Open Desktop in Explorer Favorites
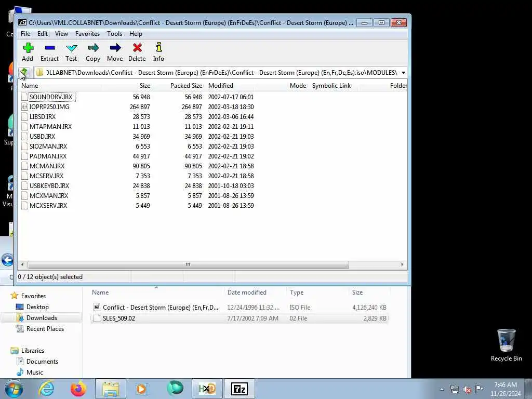 click(x=37, y=307)
